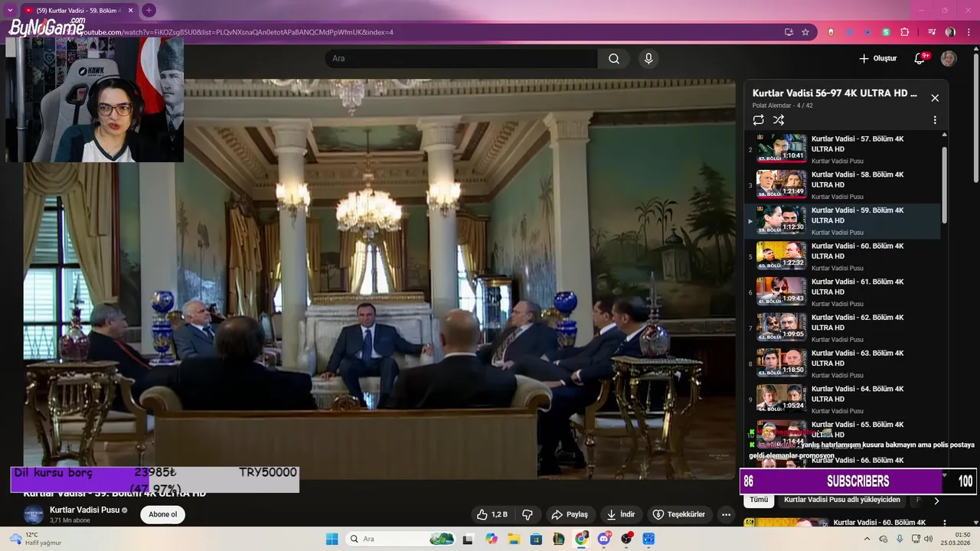Start voice search with microphone icon
The image size is (980, 551).
coord(648,59)
